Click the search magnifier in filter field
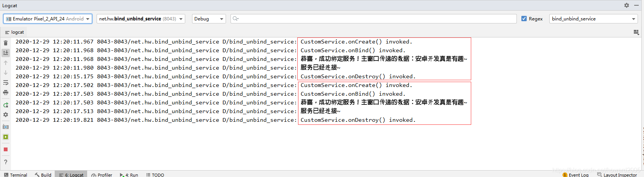644x177 pixels. (x=235, y=19)
